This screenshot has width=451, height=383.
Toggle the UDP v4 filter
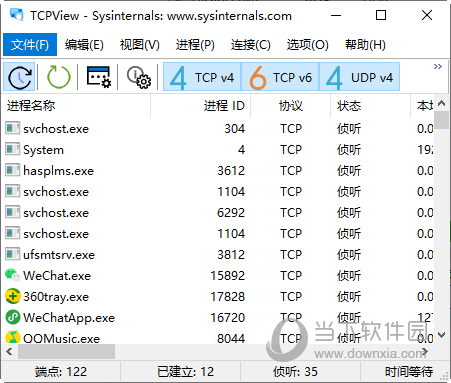pos(359,77)
